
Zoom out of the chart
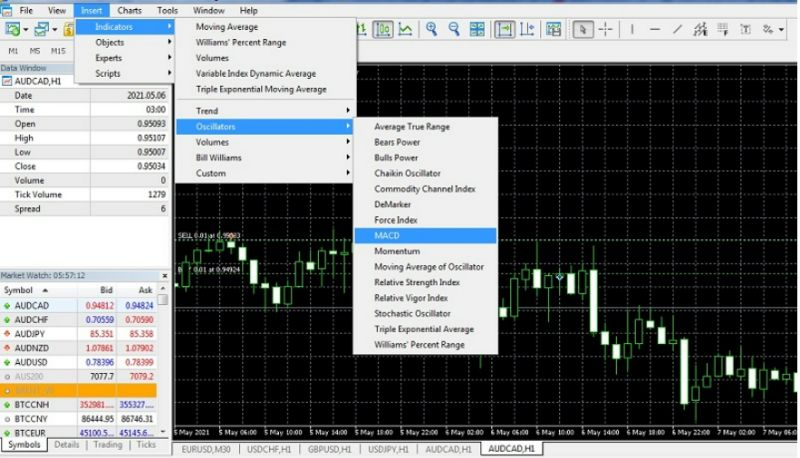click(x=454, y=30)
